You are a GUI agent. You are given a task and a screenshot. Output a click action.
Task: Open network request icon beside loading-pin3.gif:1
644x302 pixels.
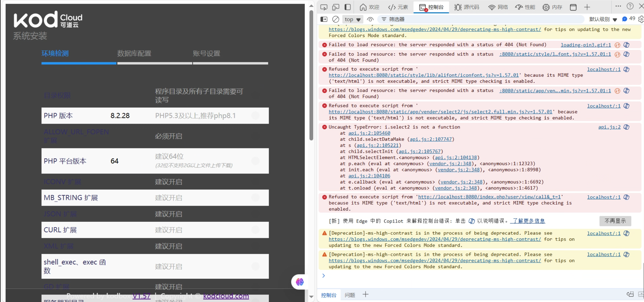[x=617, y=45]
